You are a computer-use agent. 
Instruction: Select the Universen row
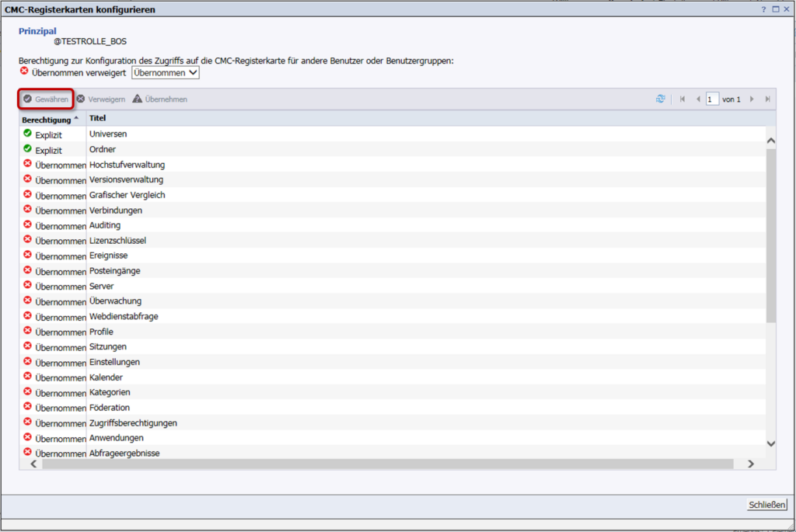pos(108,134)
